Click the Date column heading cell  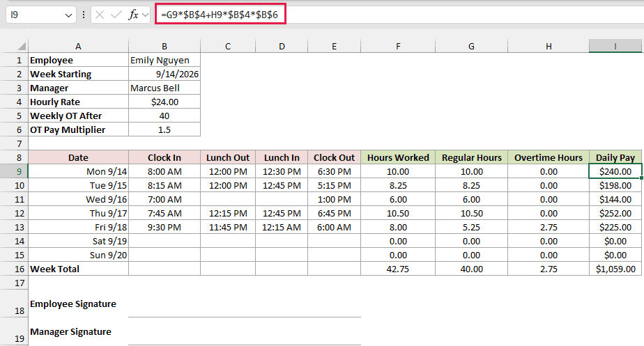pos(78,157)
